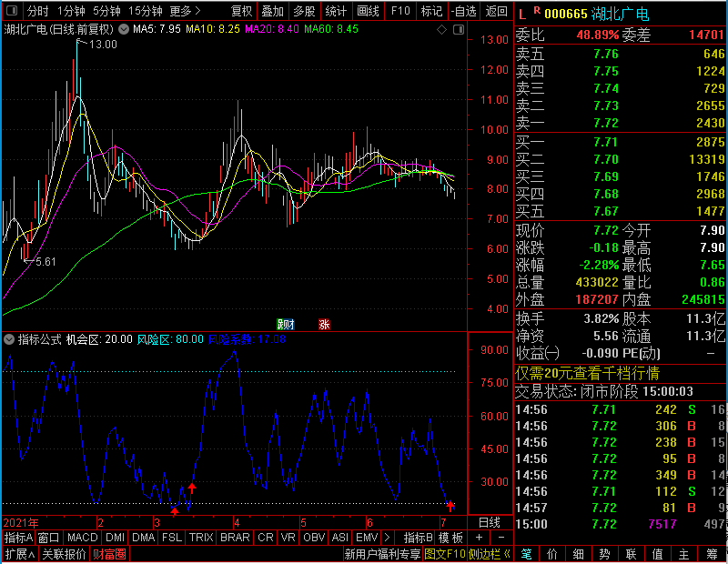Click the 标记 mark button
Image resolution: width=728 pixels, height=564 pixels.
[431, 11]
